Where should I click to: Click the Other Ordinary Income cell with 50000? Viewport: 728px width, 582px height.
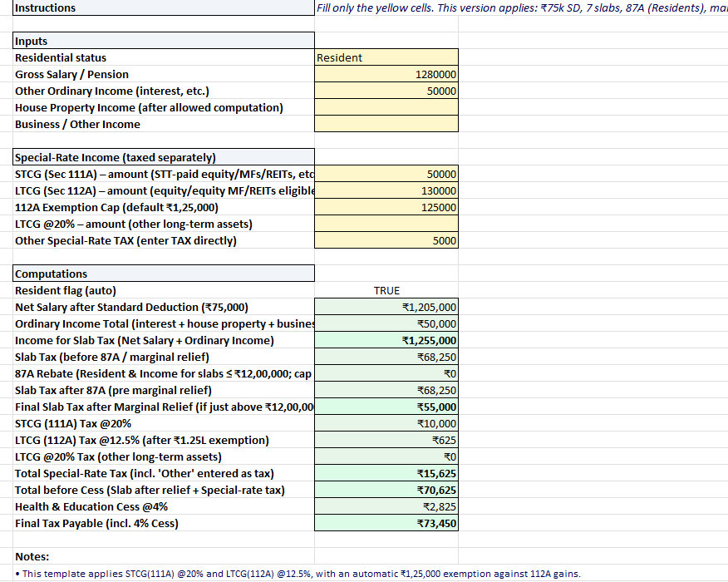[386, 91]
